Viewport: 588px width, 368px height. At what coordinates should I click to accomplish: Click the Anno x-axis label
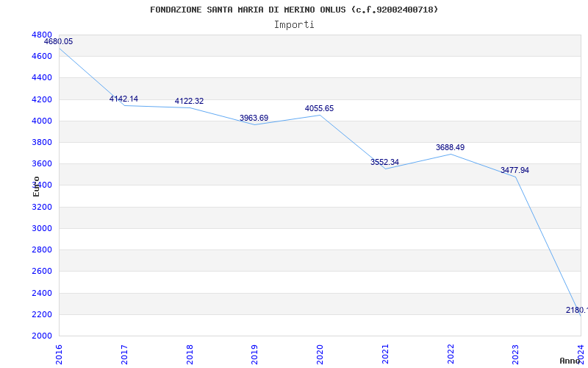click(x=570, y=361)
